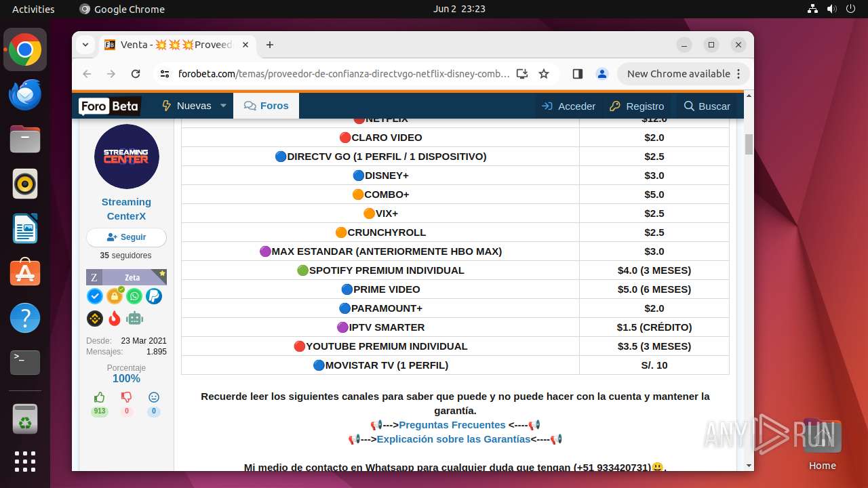Open Explicación sobre las Garantías link
Screen dimensions: 868x488
click(454, 439)
